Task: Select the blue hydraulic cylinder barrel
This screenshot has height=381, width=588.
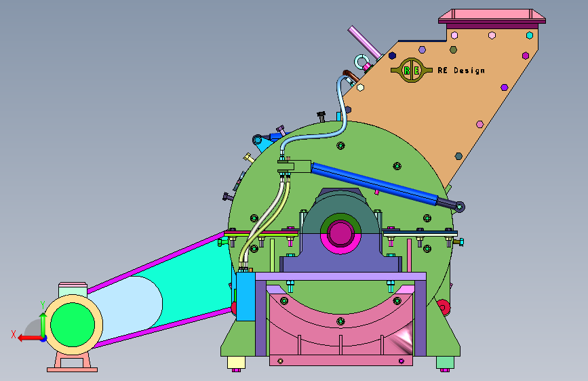Action: point(374,183)
